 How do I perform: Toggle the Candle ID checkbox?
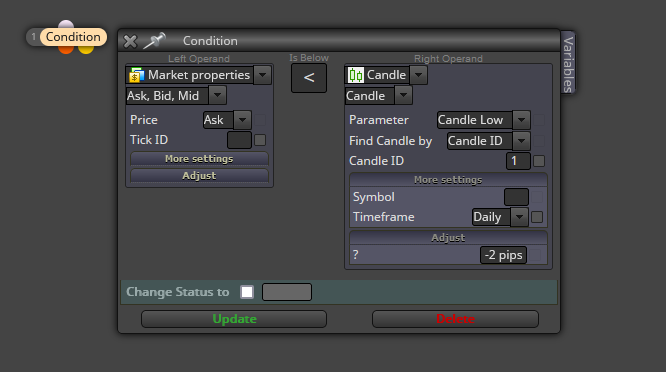coord(539,161)
